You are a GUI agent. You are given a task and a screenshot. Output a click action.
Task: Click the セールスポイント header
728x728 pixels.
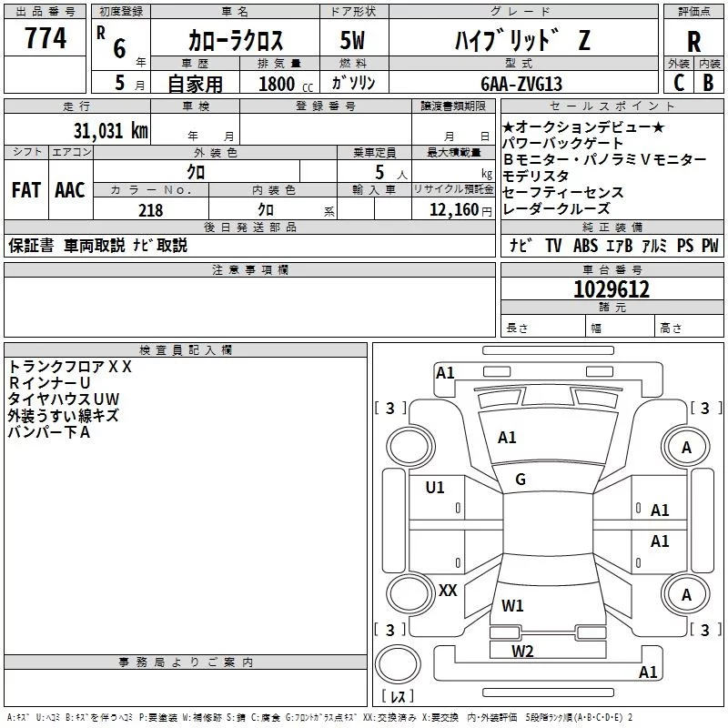click(612, 106)
